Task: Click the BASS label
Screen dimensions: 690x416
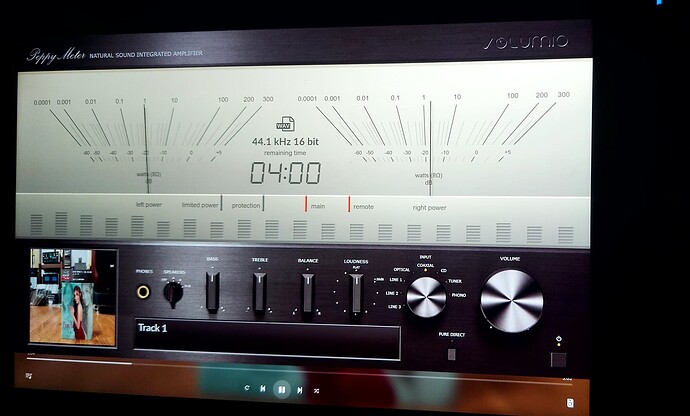Action: [212, 259]
